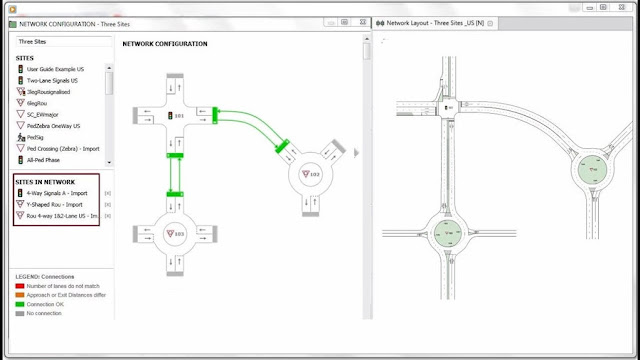Select Two-Lane Signals US site
This screenshot has height=360, width=640.
[x=52, y=81]
